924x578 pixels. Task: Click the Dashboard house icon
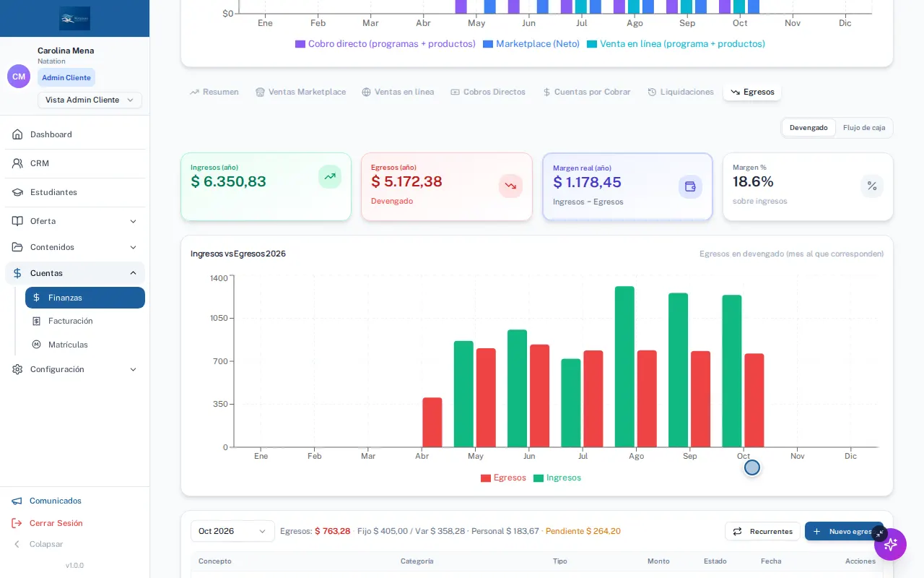click(17, 134)
